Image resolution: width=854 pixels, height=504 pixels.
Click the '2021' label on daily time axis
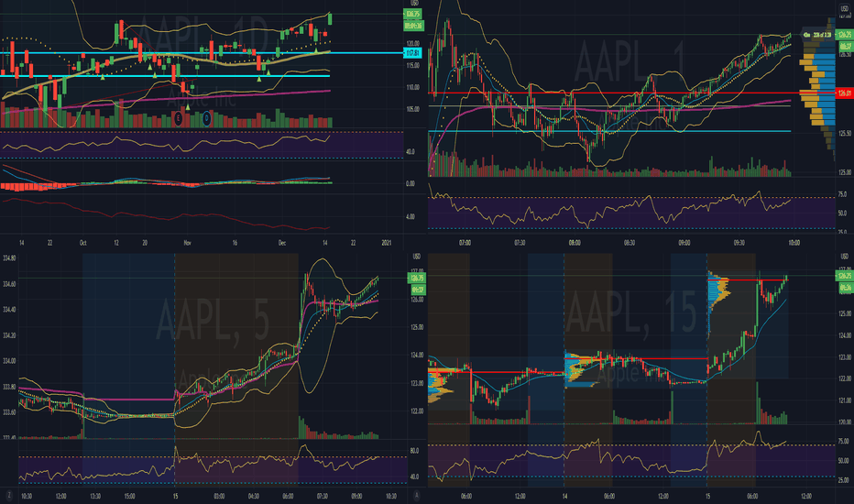(x=386, y=243)
